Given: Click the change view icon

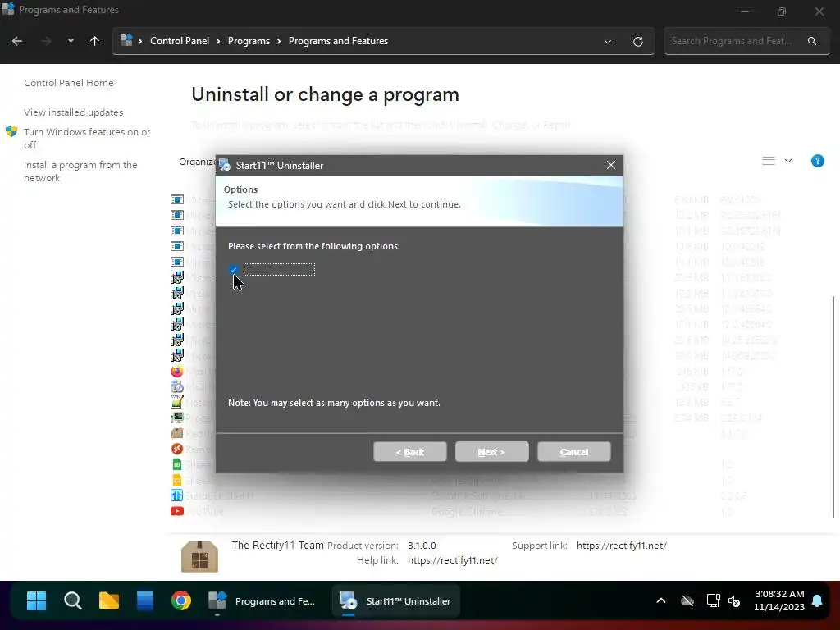Looking at the screenshot, I should click(x=768, y=161).
